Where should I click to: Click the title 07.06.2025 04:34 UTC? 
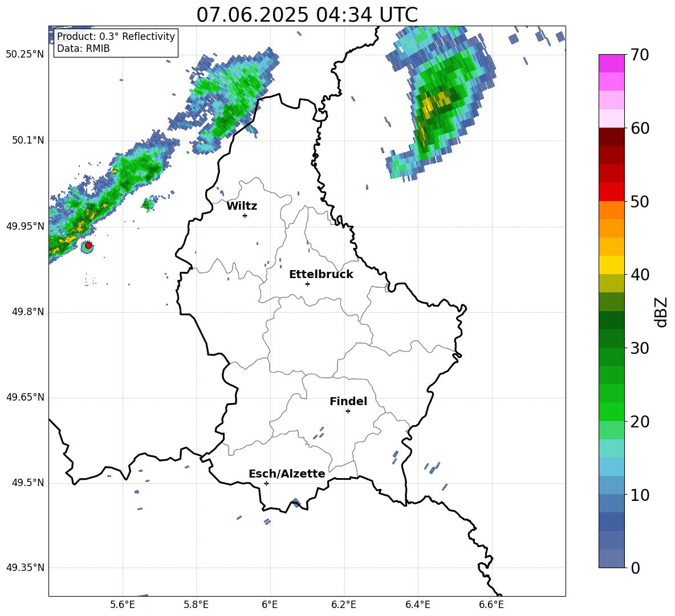click(307, 15)
